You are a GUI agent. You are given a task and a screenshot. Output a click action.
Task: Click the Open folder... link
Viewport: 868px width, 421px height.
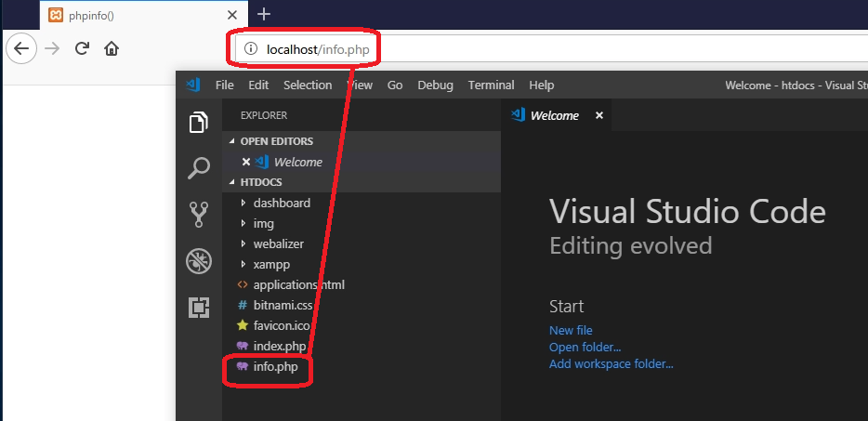[x=585, y=348]
